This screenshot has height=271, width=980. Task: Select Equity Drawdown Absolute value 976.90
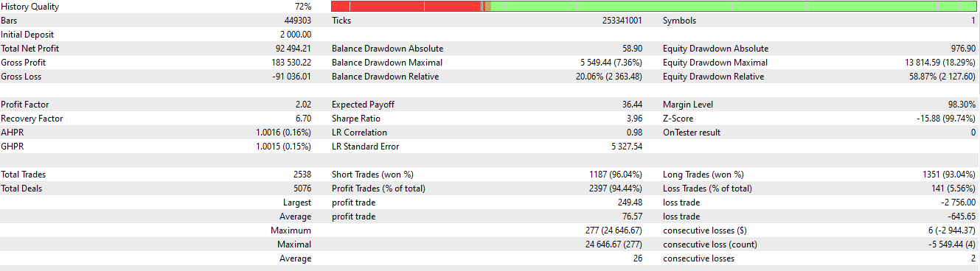point(963,49)
